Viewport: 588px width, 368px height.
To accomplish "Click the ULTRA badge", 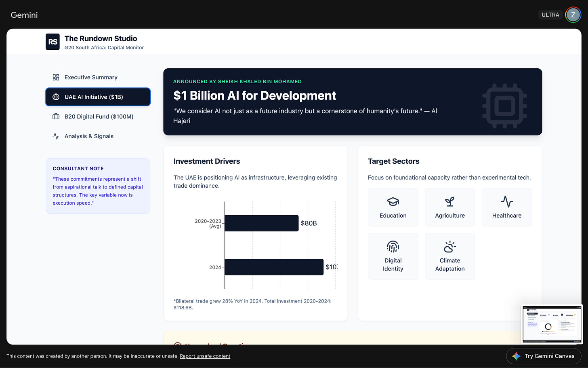I will pos(550,15).
